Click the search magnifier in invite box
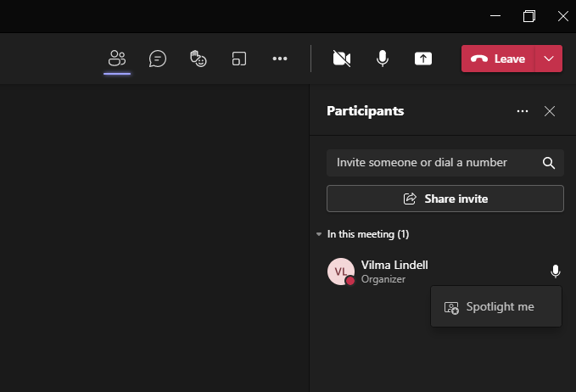The height and width of the screenshot is (392, 576). click(549, 163)
